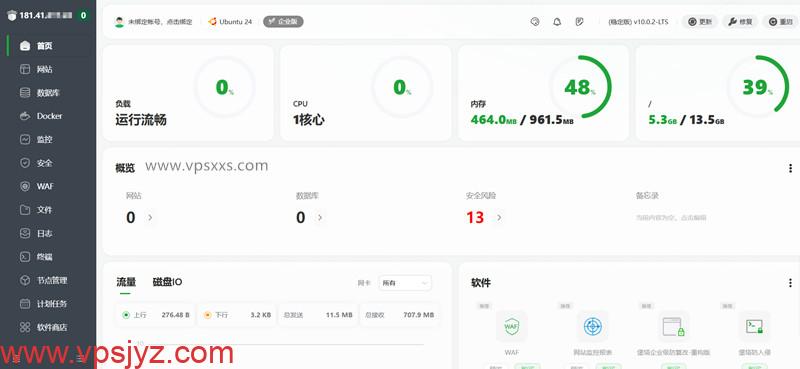Click the Ubuntu 24 system logo
Image resolution: width=800 pixels, height=369 pixels.
click(x=212, y=22)
